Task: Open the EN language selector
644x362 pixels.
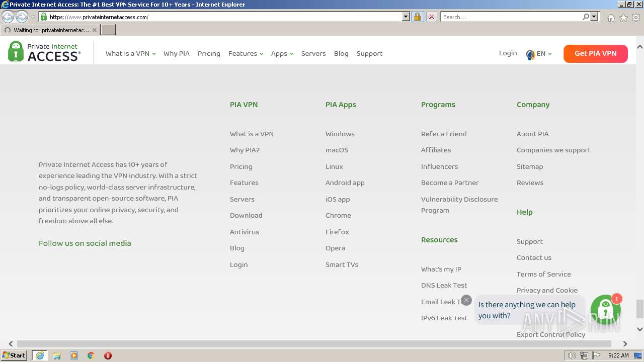Action: pos(539,53)
